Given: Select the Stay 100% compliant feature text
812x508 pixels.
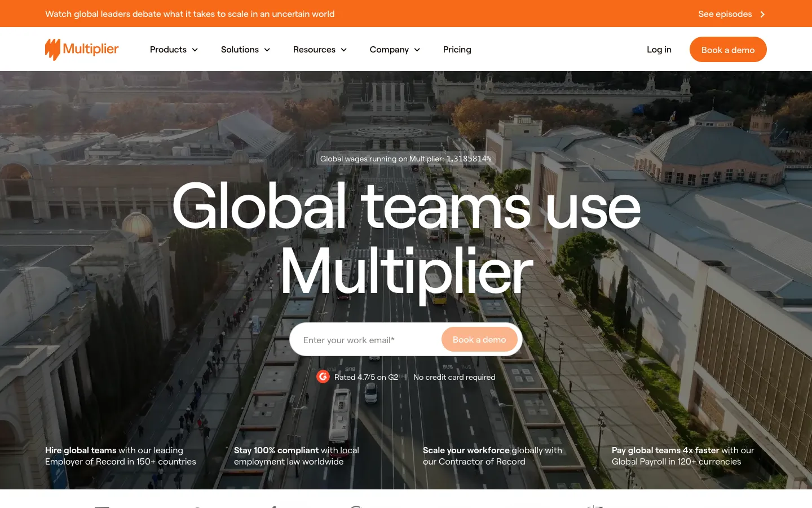Looking at the screenshot, I should [297, 456].
